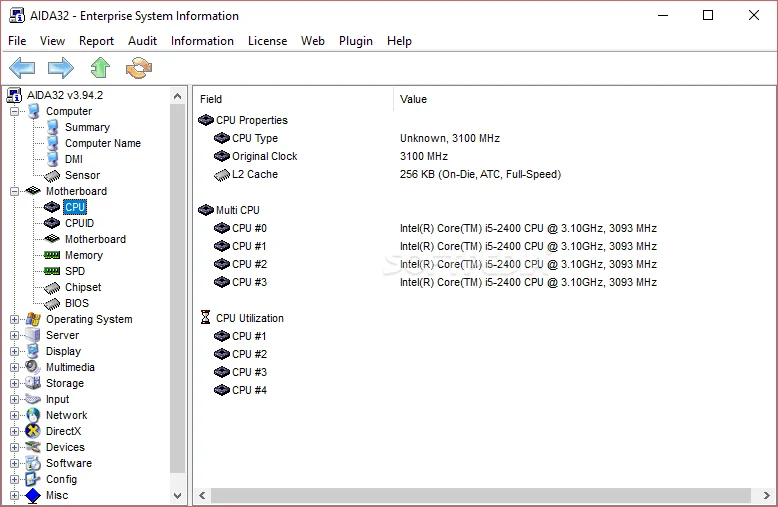This screenshot has width=778, height=507.
Task: Click the horizontal scrollbar left arrow
Action: (202, 495)
